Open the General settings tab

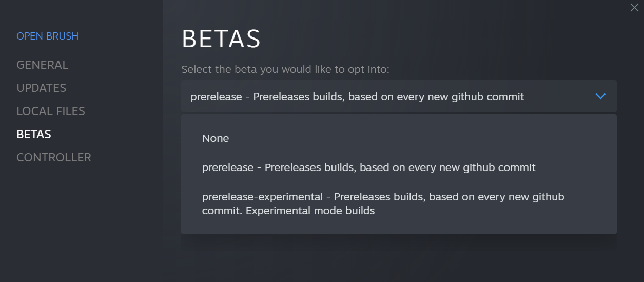(x=42, y=65)
